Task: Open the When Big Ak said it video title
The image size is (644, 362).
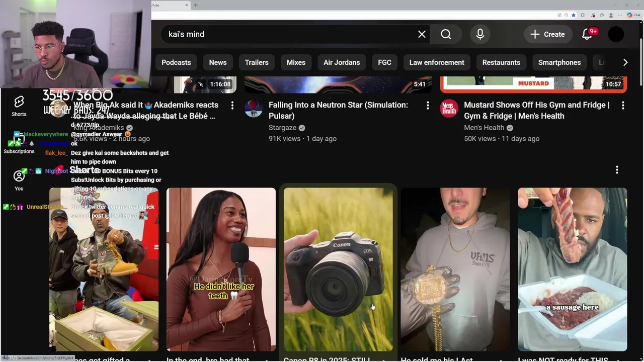Action: (x=146, y=111)
